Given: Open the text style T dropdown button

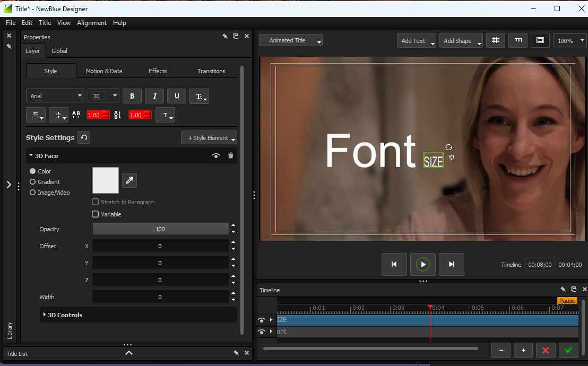Looking at the screenshot, I should point(166,115).
